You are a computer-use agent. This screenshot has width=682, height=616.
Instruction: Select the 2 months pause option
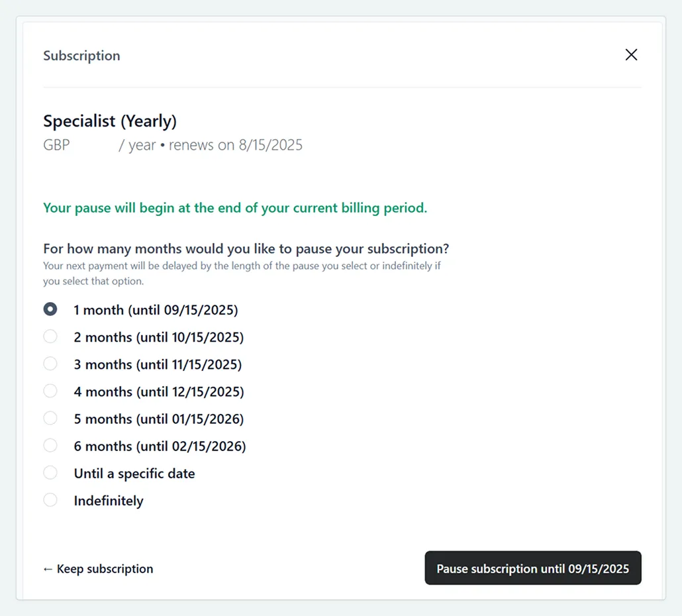[50, 336]
